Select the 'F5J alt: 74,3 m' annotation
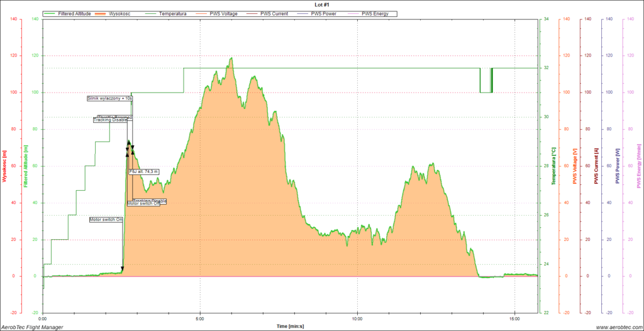644x331 pixels. [144, 171]
